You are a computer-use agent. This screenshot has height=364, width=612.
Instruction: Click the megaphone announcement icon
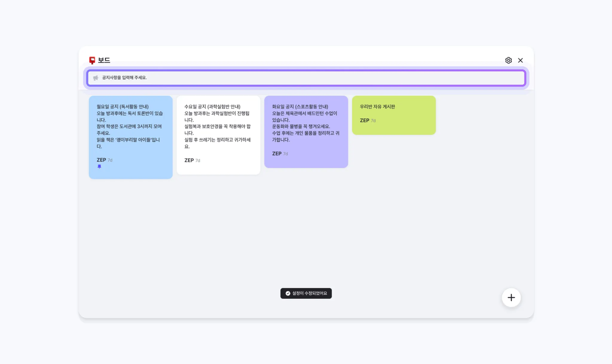tap(96, 78)
